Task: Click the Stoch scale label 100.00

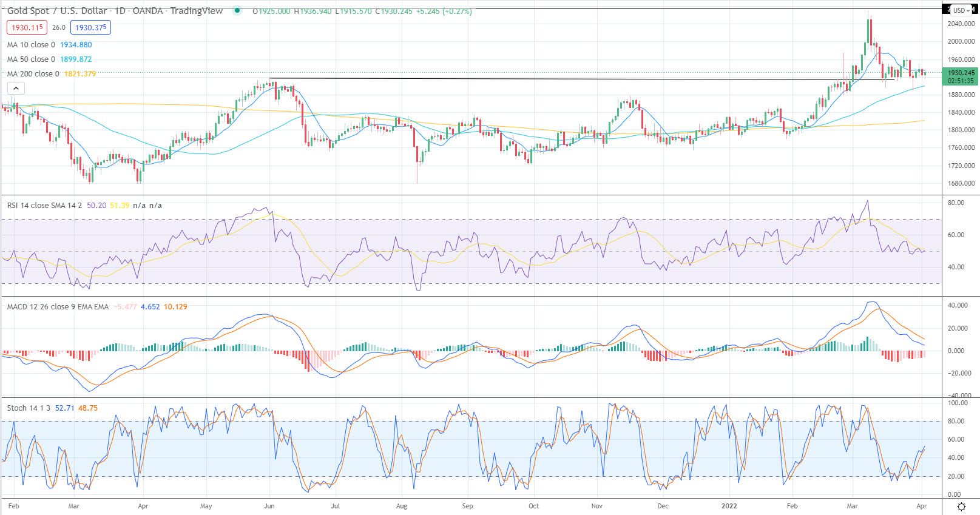Action: (958, 403)
